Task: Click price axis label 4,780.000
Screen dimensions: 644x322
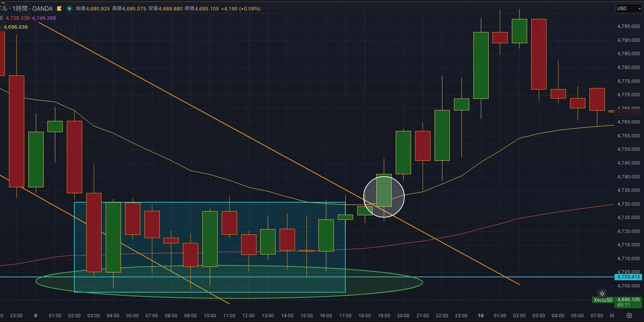Action: (628, 68)
